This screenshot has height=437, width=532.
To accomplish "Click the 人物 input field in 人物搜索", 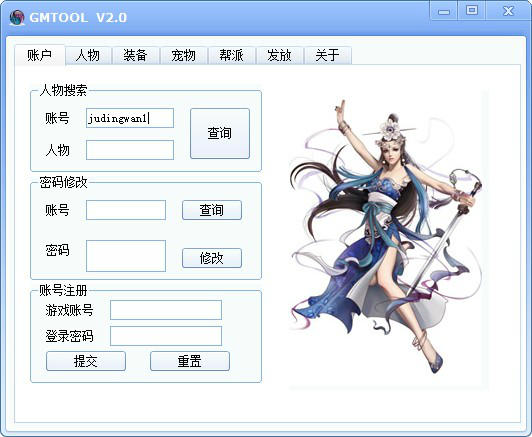I will [x=130, y=150].
